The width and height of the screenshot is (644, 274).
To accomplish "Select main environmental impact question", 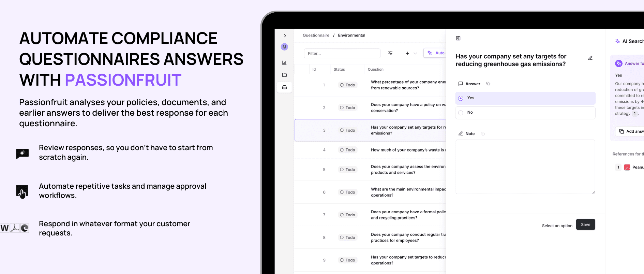I will coord(408,192).
